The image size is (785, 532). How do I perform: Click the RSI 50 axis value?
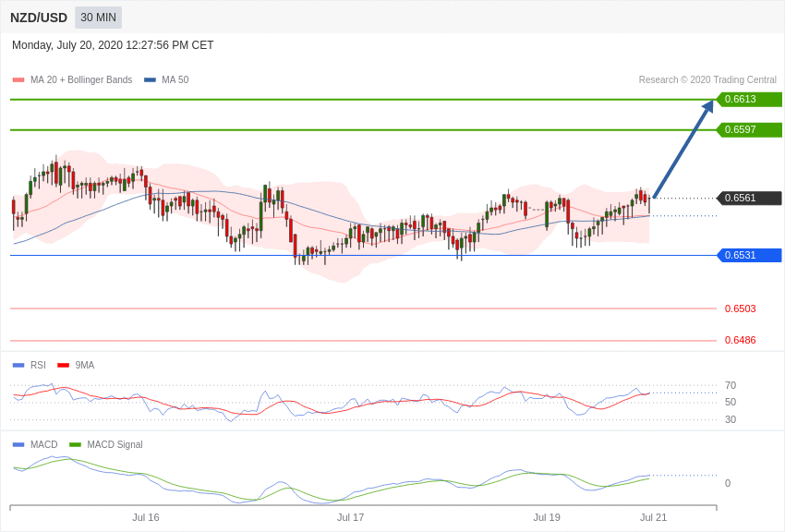point(731,402)
